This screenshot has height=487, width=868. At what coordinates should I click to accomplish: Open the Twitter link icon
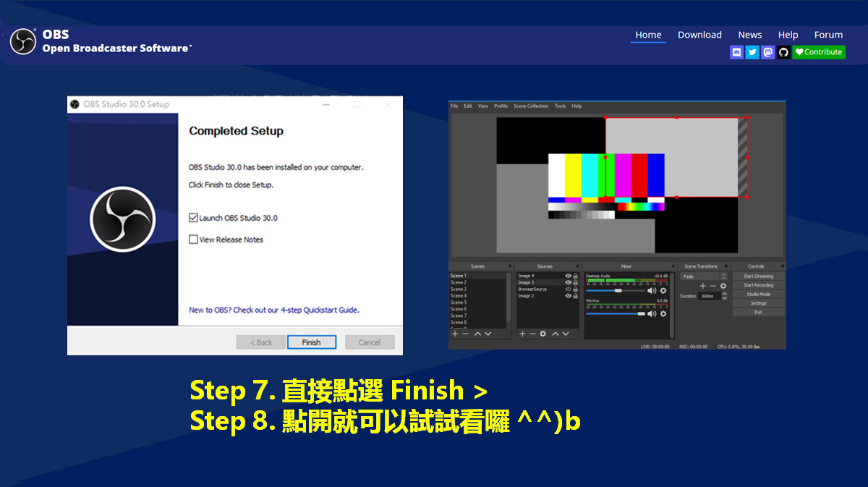[x=752, y=52]
